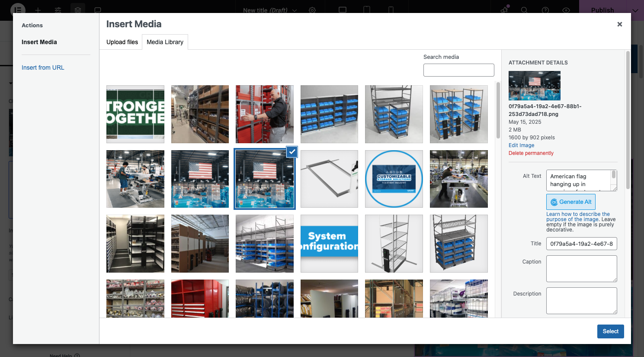Click into the Description textarea

582,301
